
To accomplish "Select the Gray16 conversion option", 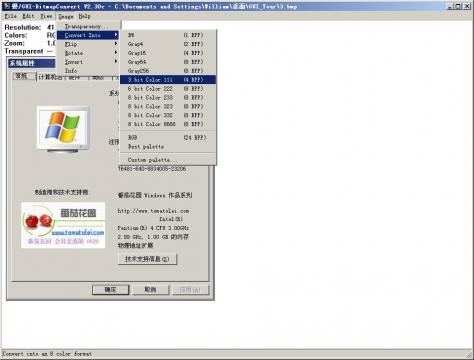I will (168, 53).
